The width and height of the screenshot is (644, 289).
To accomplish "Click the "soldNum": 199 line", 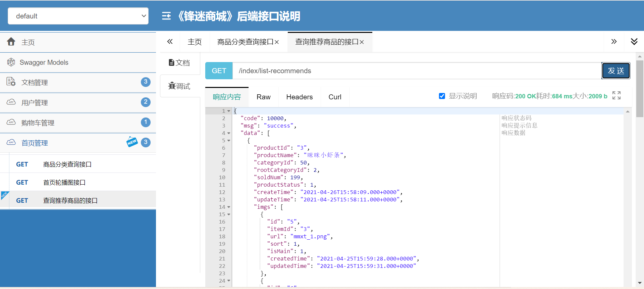I will click(278, 178).
